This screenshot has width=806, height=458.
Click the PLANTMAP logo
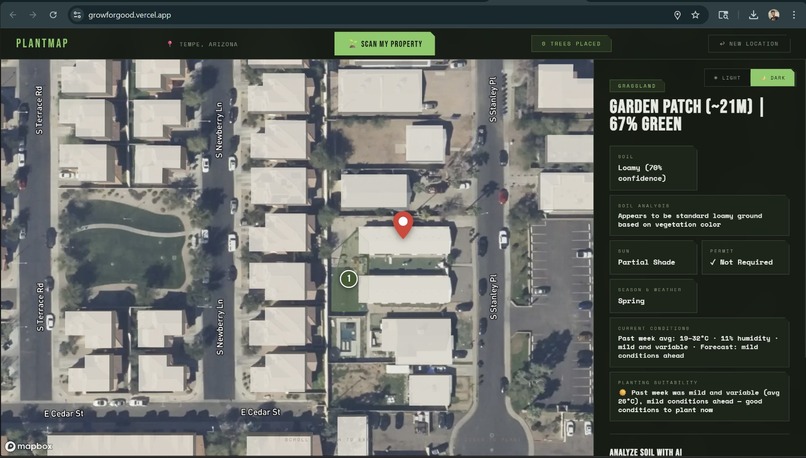(x=42, y=43)
